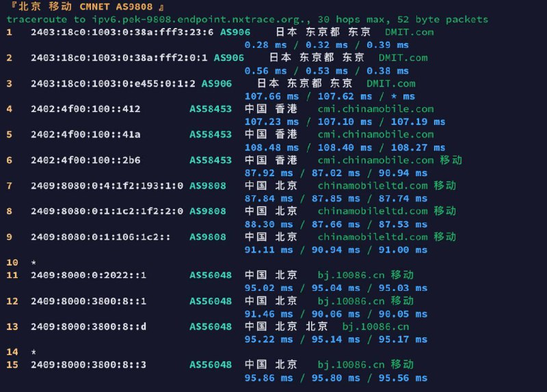Click AS58453 on hop 4 row
This screenshot has width=547, height=392.
tap(211, 109)
